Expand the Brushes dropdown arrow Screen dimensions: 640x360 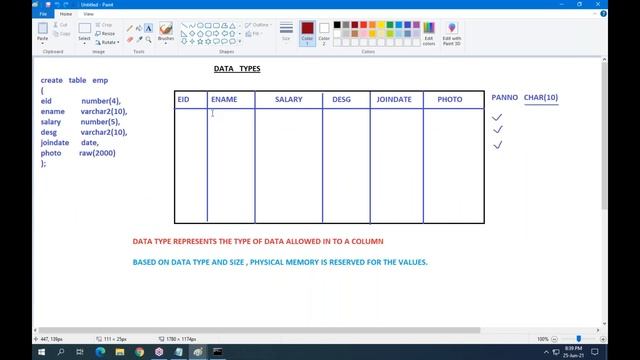coord(166,43)
